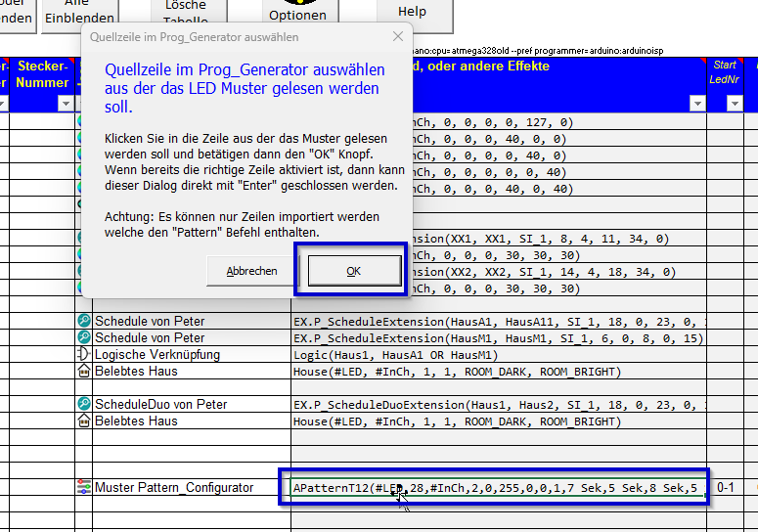Viewport: 758px width, 532px height.
Task: Open the Stecker-Nummer column filter dropdown
Action: [66, 104]
